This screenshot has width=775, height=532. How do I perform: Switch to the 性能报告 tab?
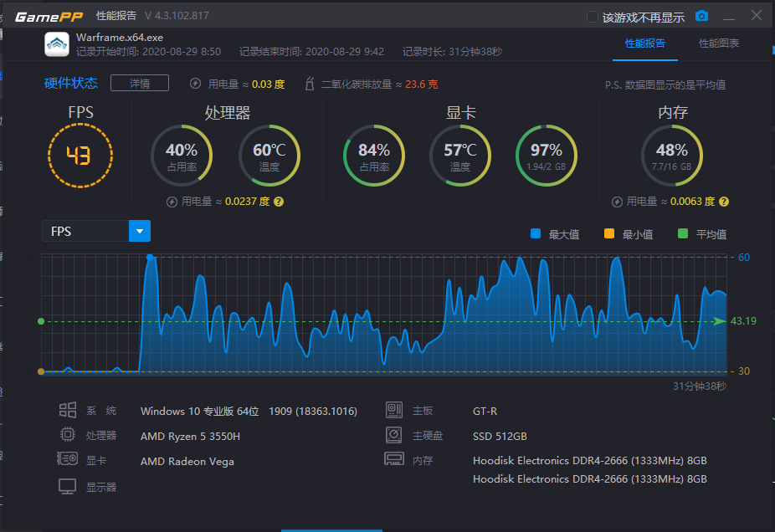645,43
